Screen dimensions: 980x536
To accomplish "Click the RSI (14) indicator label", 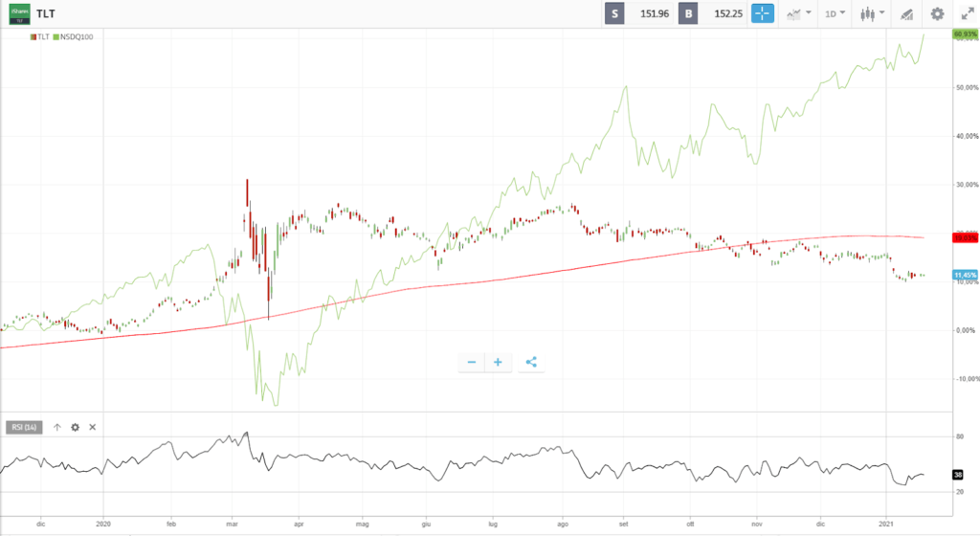I will coord(24,427).
